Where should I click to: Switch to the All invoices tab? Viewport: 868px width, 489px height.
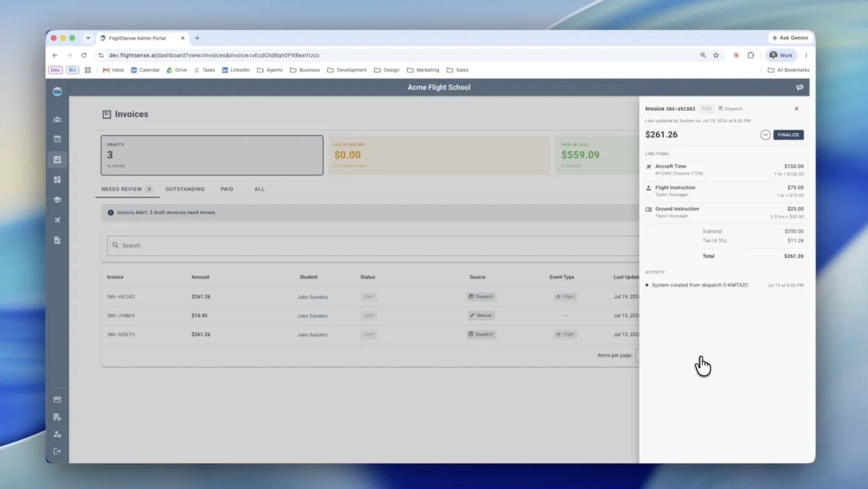pyautogui.click(x=259, y=189)
